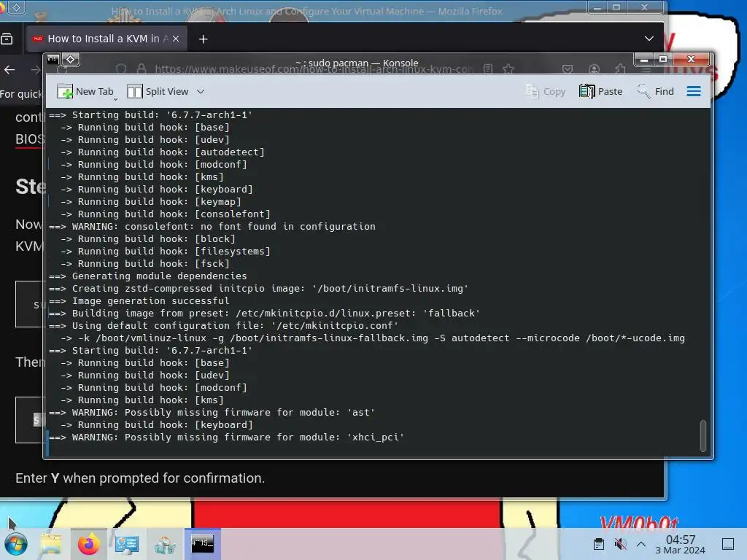The width and height of the screenshot is (747, 560).
Task: Switch to Konsole via taskbar icon
Action: (203, 544)
